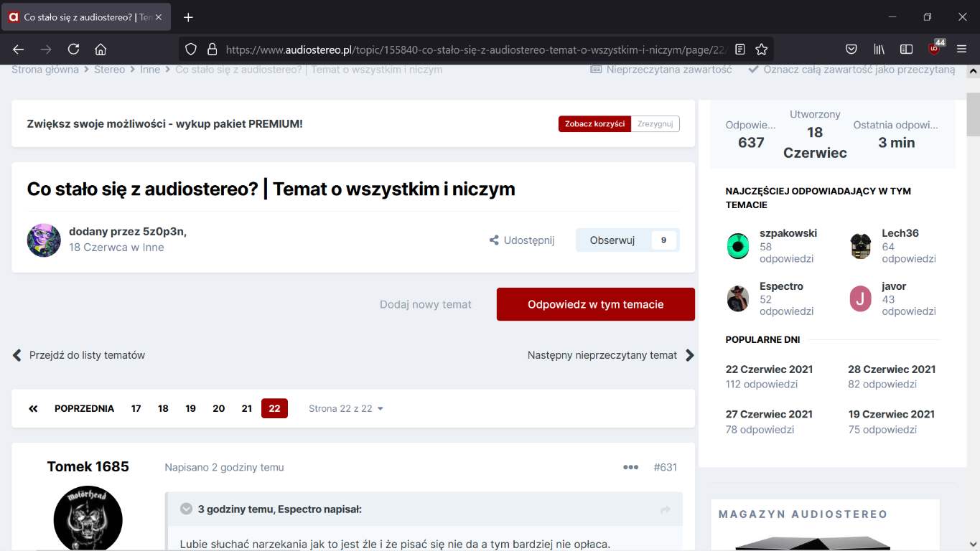
Task: Go to Następny nieprzeczytany temat
Action: click(611, 355)
